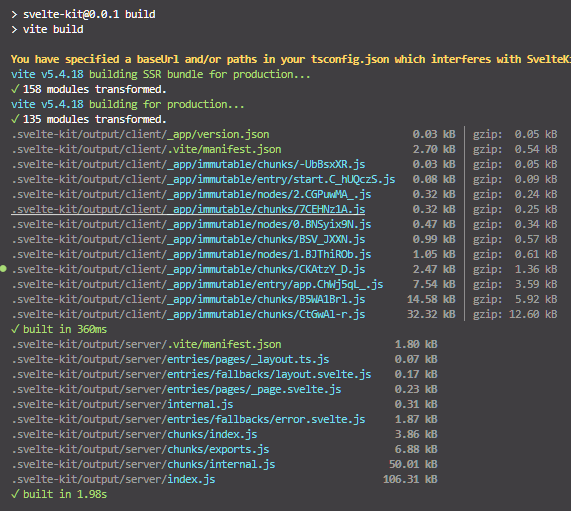
Task: Open entries/pages/_page.svelte.js path
Action: (176, 389)
